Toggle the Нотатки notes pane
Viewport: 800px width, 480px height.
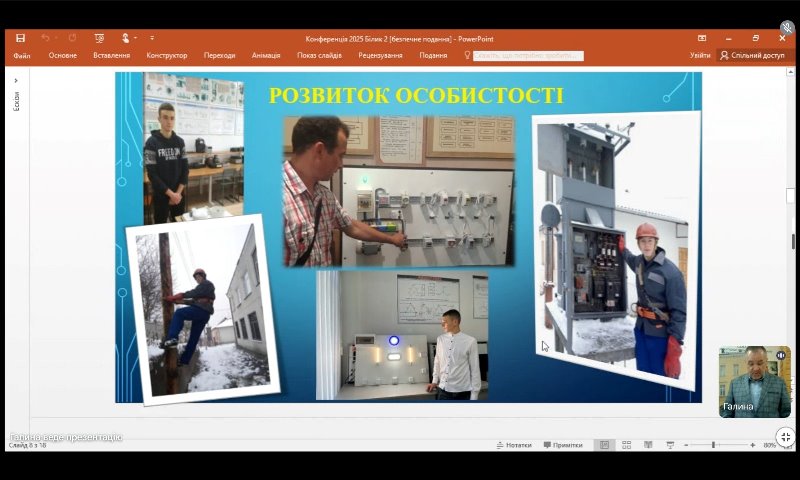point(514,445)
